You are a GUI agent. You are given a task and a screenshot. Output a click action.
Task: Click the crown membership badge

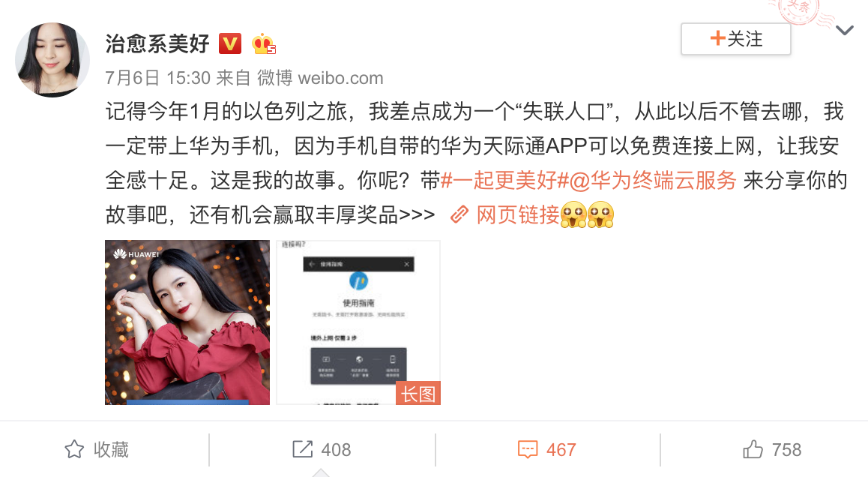(263, 43)
